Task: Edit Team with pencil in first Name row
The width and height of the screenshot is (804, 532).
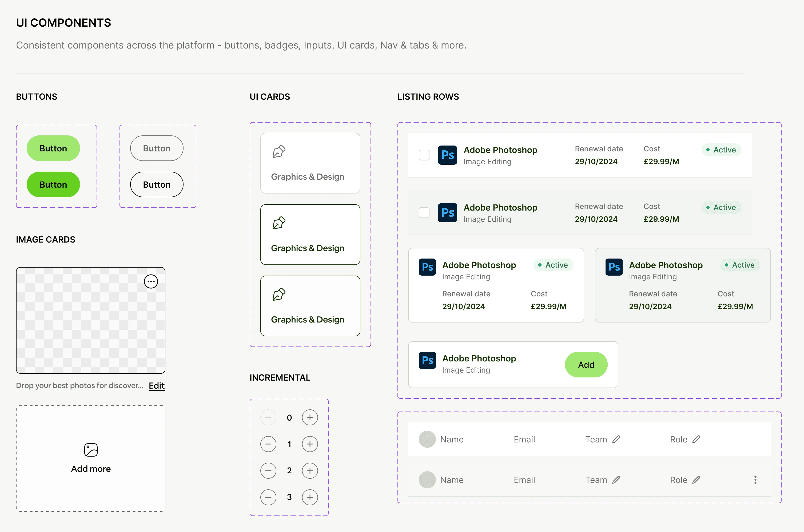Action: point(616,439)
